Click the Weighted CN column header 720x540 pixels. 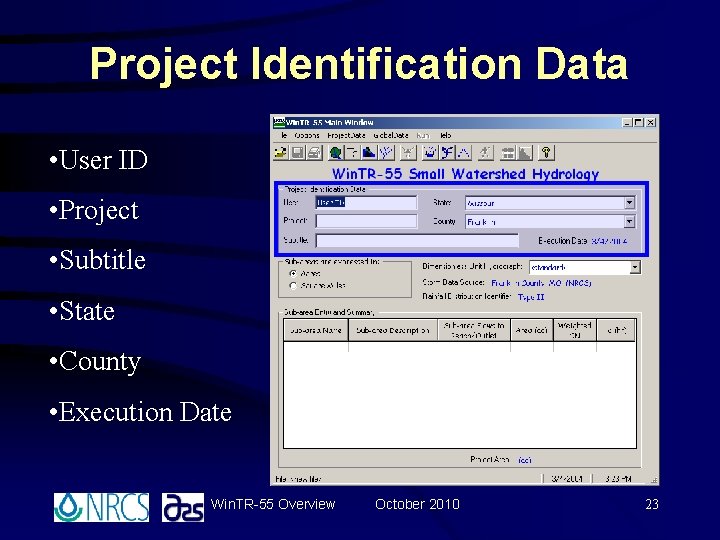point(575,330)
